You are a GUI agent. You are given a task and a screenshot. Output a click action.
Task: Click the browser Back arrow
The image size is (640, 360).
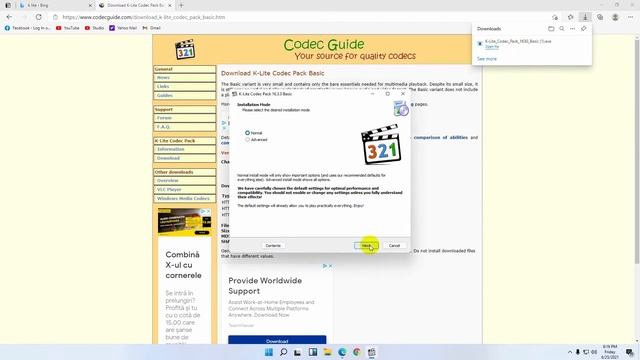9,17
